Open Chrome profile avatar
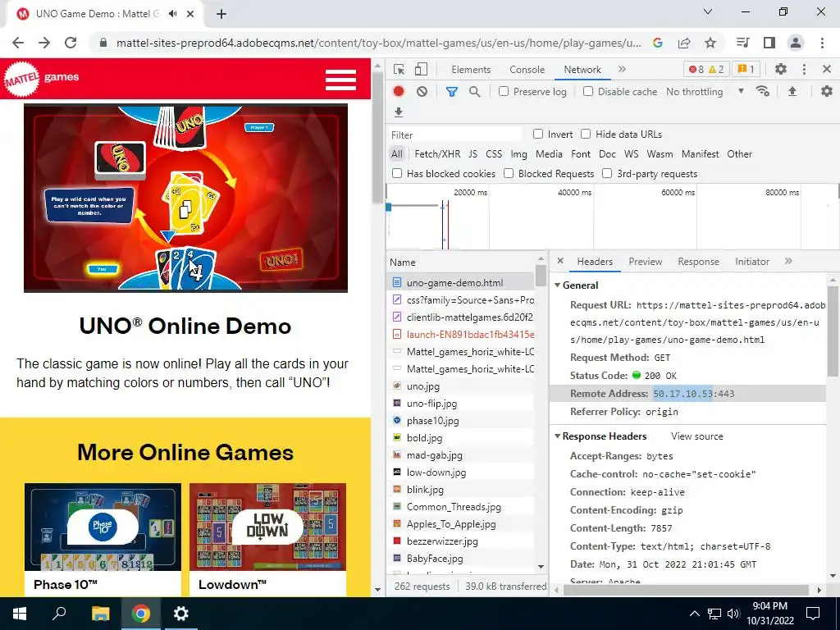Screen dimensions: 840x630 click(x=796, y=43)
